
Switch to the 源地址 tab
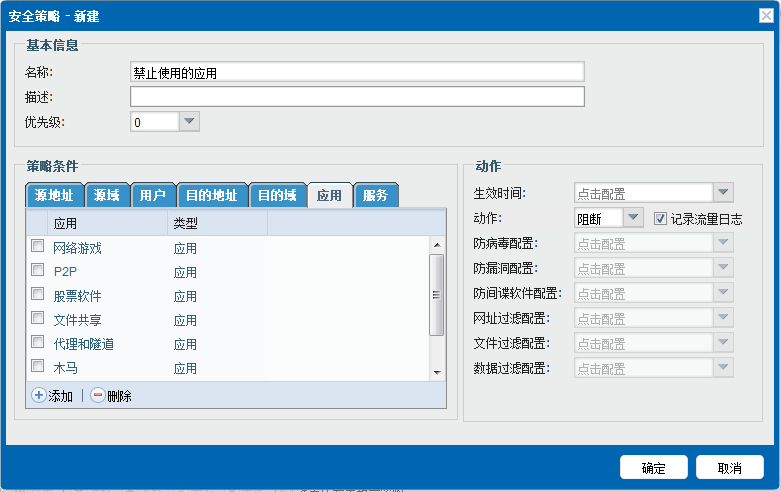coord(54,195)
